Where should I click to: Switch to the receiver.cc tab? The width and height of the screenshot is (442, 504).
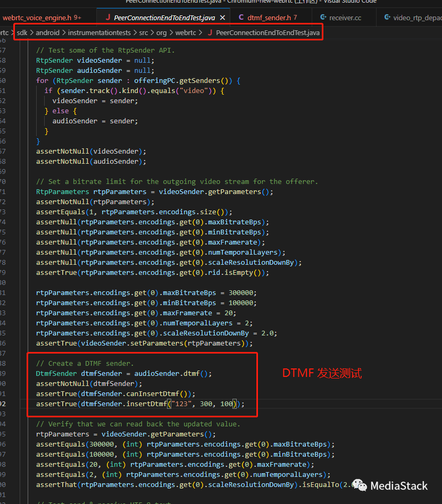[x=345, y=18]
